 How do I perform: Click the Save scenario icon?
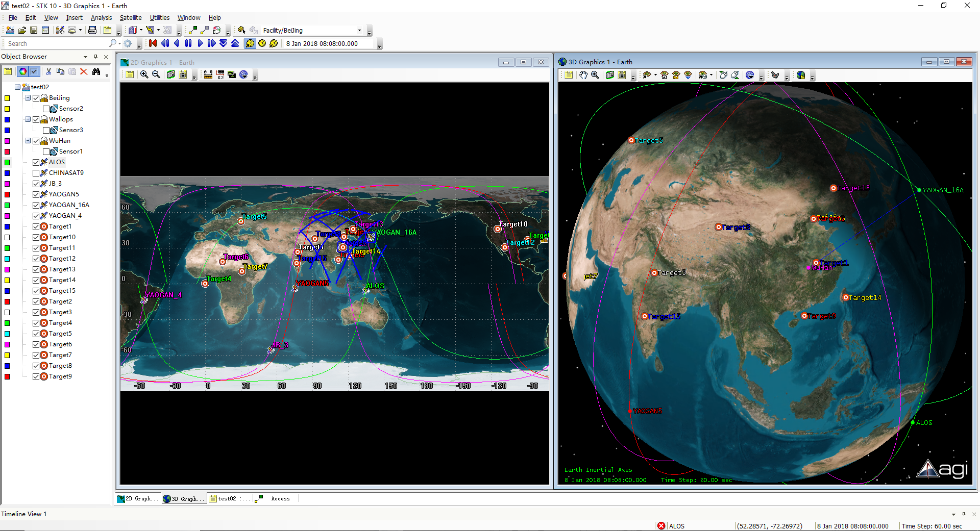point(34,31)
